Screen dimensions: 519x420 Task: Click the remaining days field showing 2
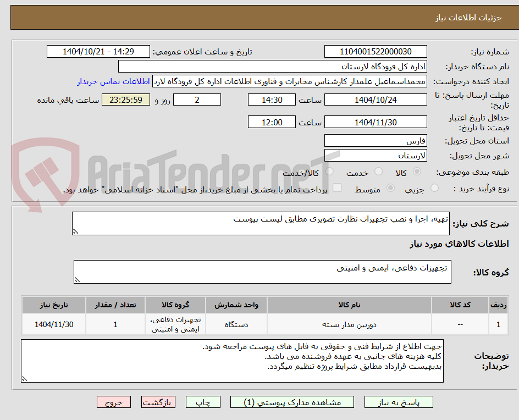(x=197, y=100)
